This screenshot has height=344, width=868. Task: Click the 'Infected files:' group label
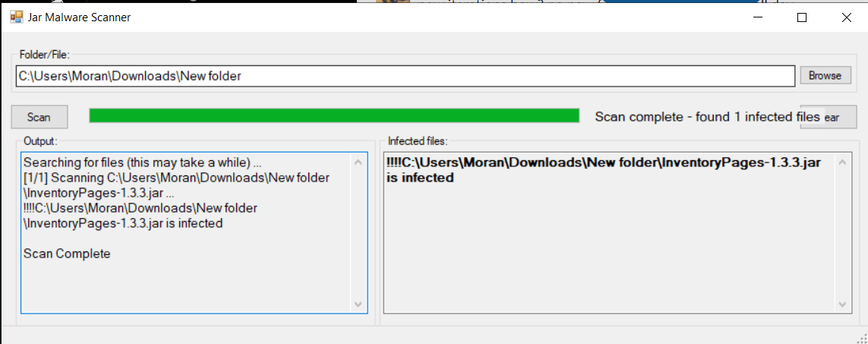click(418, 141)
